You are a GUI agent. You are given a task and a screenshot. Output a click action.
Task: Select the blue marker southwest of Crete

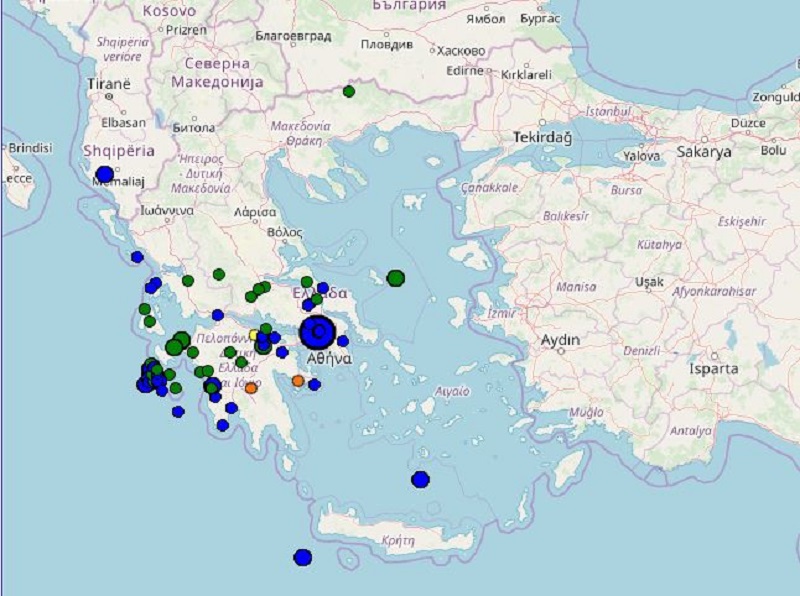302,557
